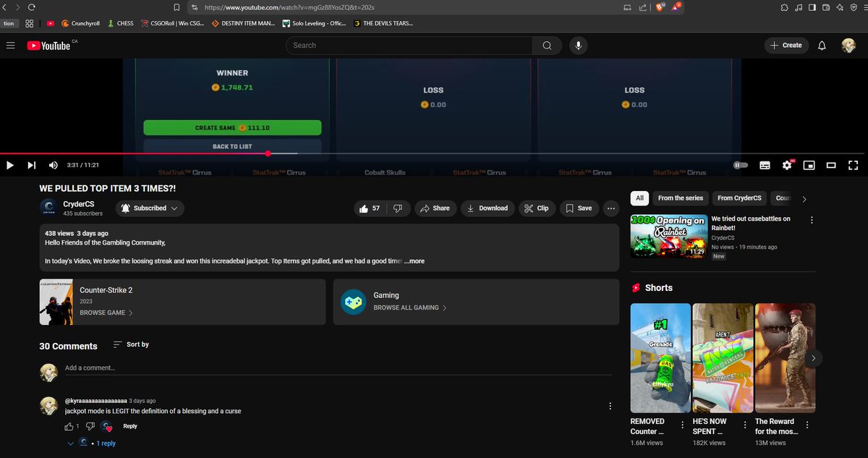Open menu for Rainbet casebattles video
The height and width of the screenshot is (458, 868).
[x=812, y=220]
